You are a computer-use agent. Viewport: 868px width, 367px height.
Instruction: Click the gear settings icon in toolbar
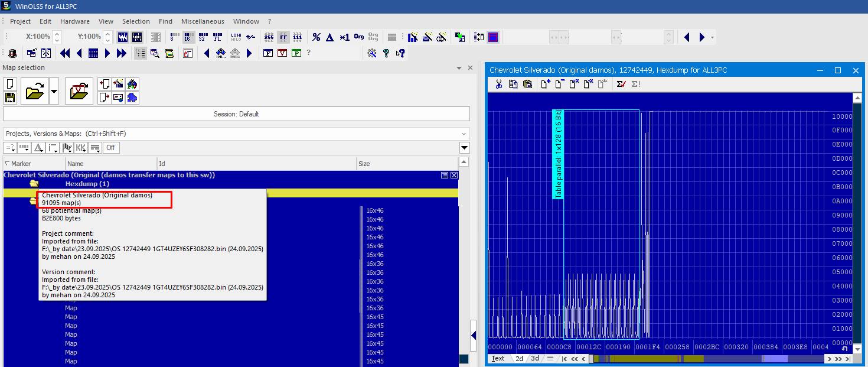point(371,53)
